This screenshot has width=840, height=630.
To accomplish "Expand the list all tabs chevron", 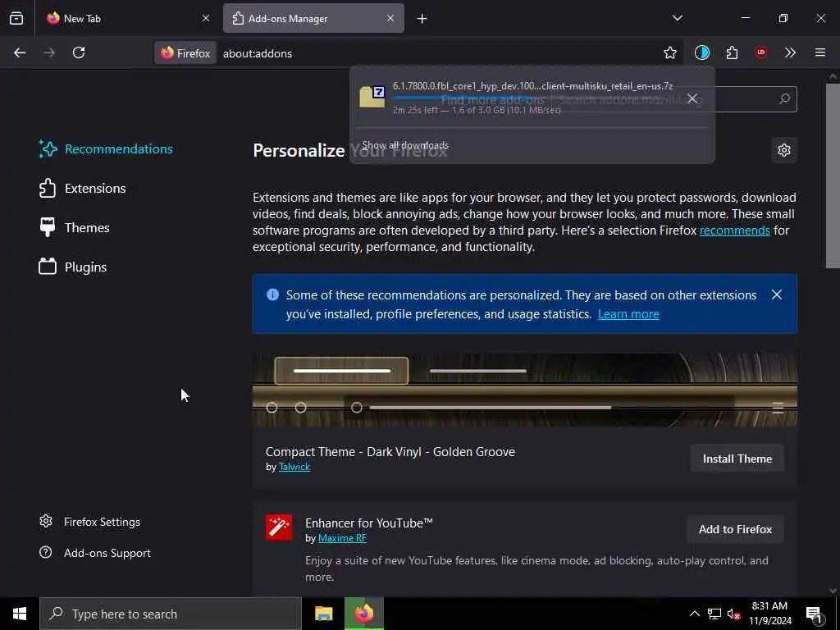I will [x=677, y=18].
